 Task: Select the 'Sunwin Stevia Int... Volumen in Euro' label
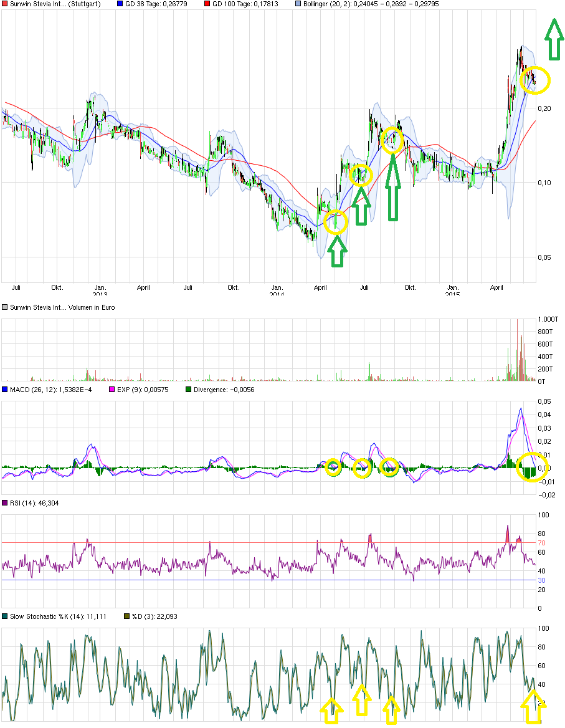(62, 307)
